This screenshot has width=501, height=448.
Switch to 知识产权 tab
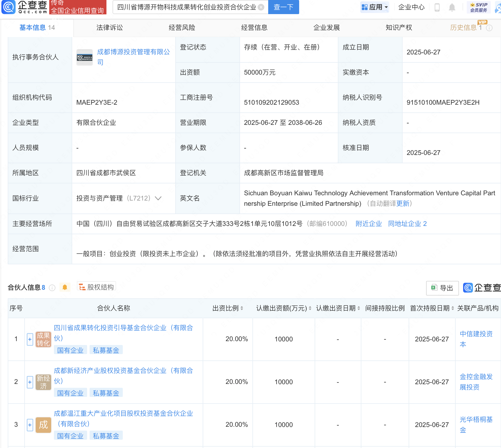click(x=399, y=28)
